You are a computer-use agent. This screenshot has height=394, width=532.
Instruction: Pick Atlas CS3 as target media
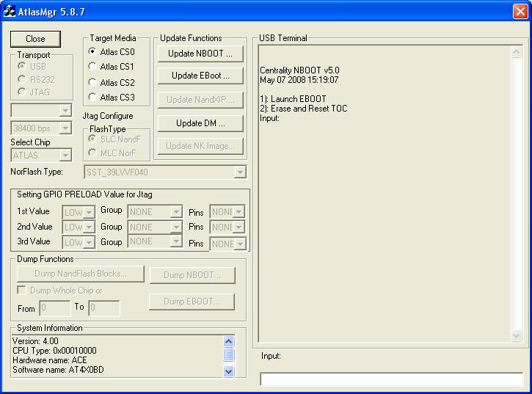(x=92, y=97)
